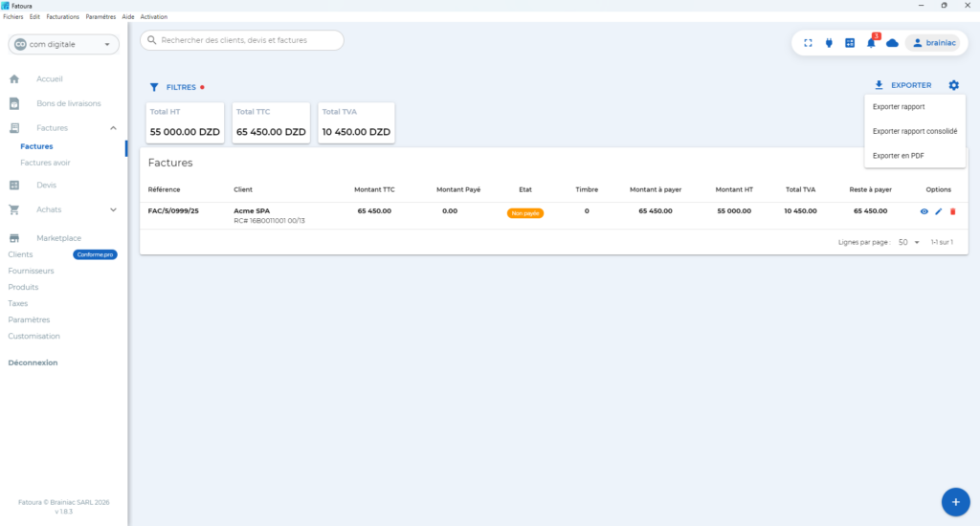980x526 pixels.
Task: Open the com digitale company dropdown
Action: (64, 44)
